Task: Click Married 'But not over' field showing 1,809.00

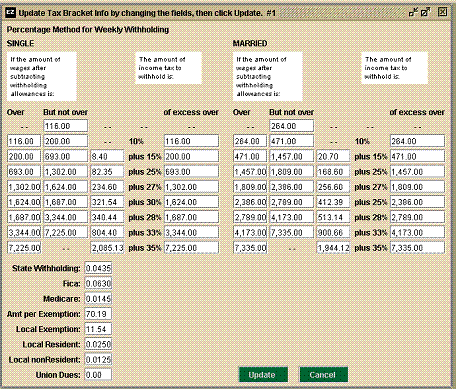Action: click(x=291, y=172)
